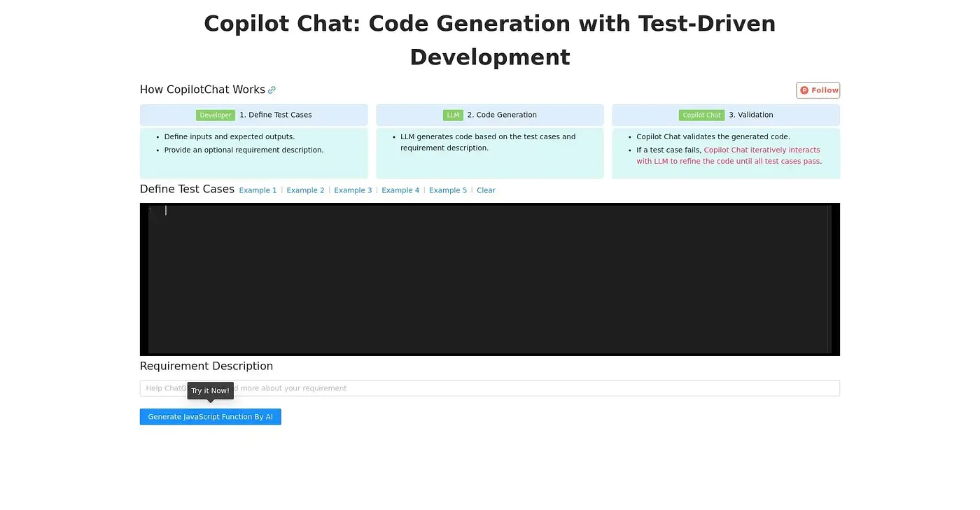The width and height of the screenshot is (980, 510).
Task: Load Example 4 test cases
Action: pos(400,190)
